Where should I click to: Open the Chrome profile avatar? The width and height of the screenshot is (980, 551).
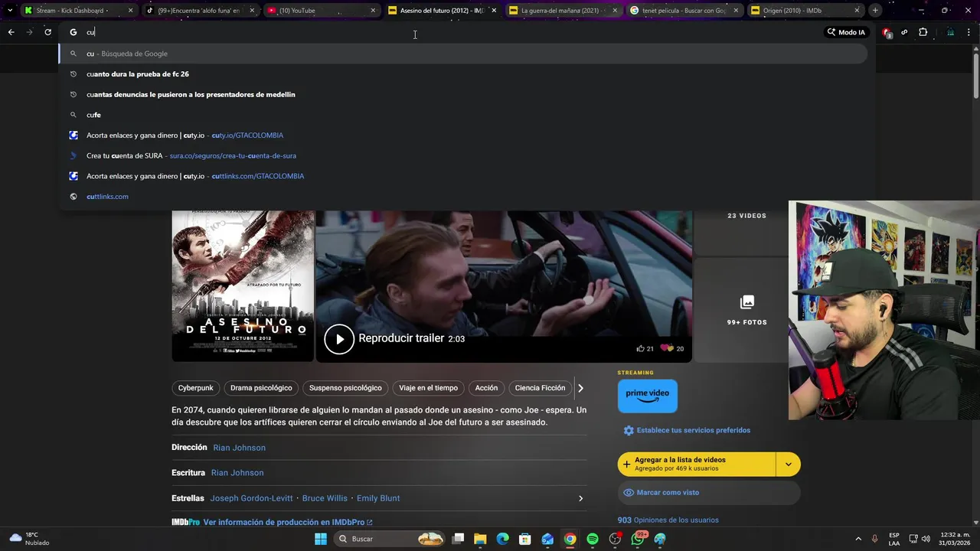(950, 32)
